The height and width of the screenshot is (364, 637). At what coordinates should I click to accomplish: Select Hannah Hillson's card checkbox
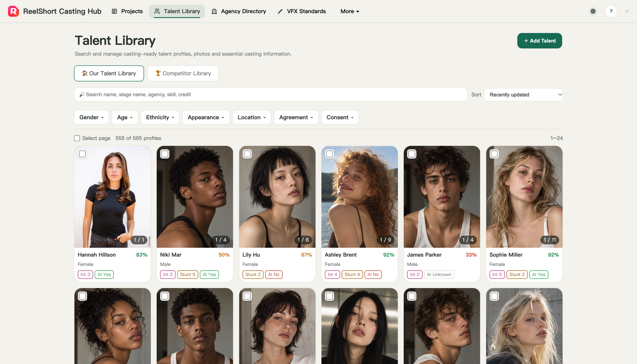click(82, 154)
